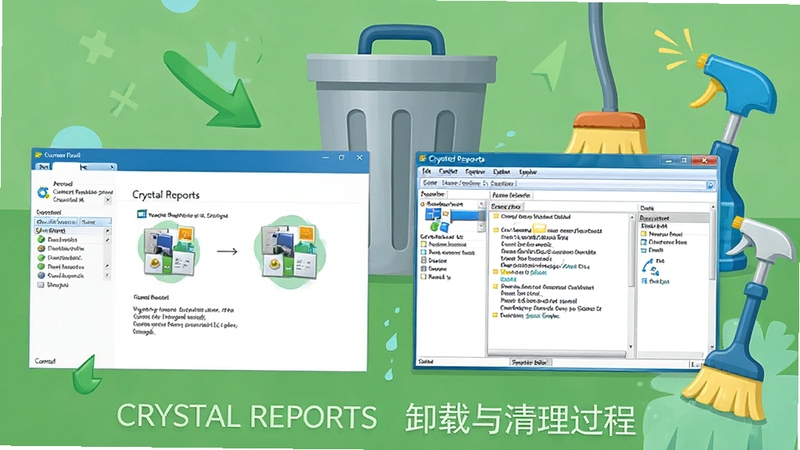Expand the orange-bullet root item in the left tree
The image size is (800, 450).
point(422,204)
